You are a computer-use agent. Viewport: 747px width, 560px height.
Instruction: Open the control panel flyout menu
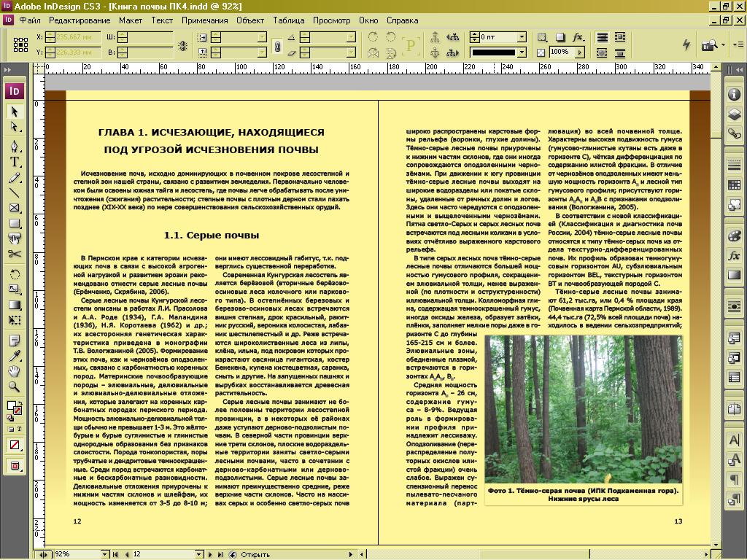(738, 44)
